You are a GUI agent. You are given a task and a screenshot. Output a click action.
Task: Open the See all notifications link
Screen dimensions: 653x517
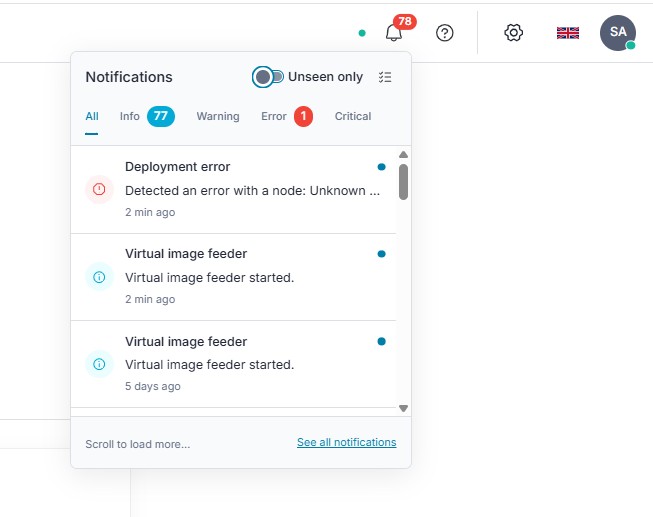[346, 442]
